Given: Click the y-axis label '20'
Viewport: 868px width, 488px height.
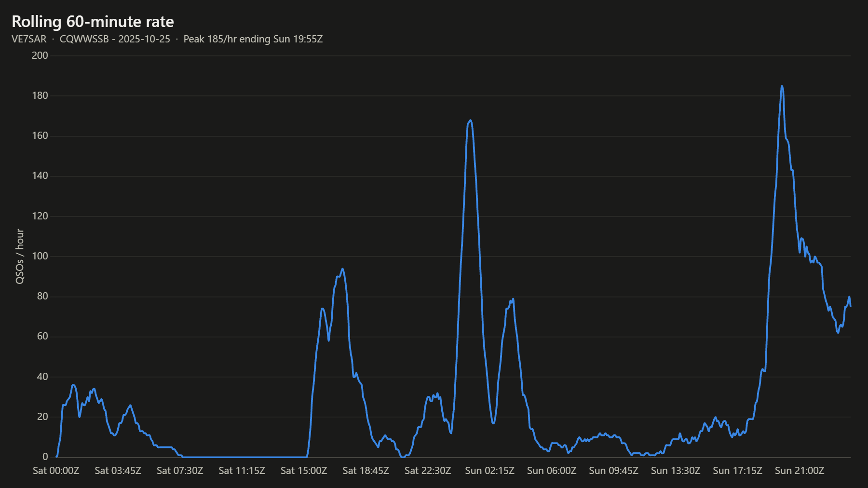Looking at the screenshot, I should [x=42, y=417].
